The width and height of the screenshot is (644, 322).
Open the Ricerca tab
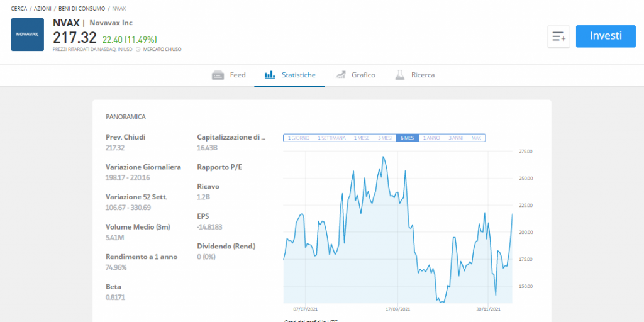[x=414, y=75]
